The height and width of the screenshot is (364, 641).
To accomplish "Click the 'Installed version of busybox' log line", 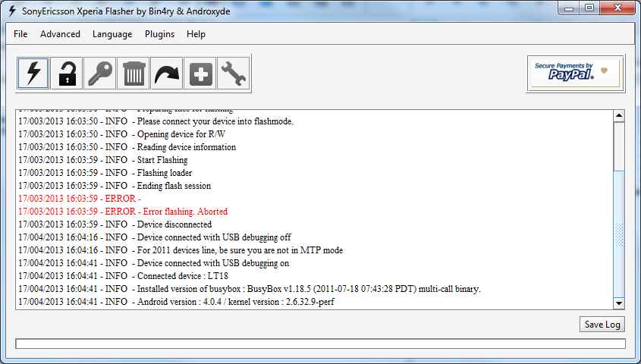I will click(x=250, y=289).
